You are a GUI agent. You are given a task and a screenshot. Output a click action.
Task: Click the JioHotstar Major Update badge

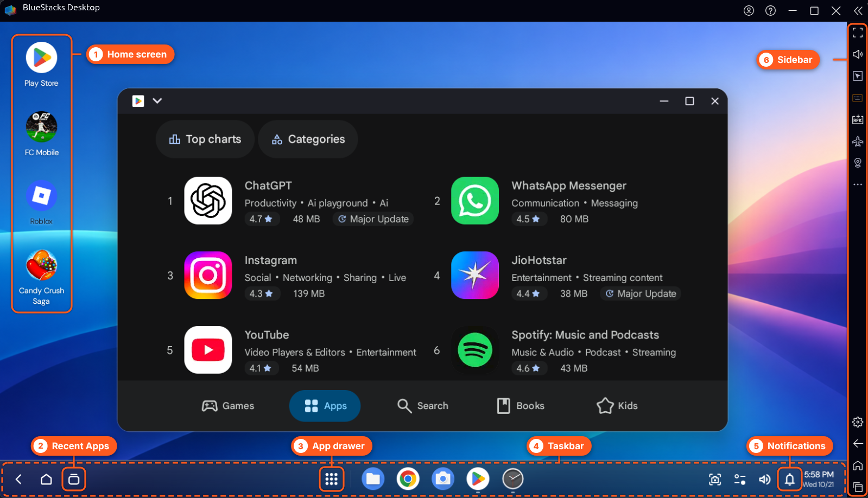[x=641, y=293]
